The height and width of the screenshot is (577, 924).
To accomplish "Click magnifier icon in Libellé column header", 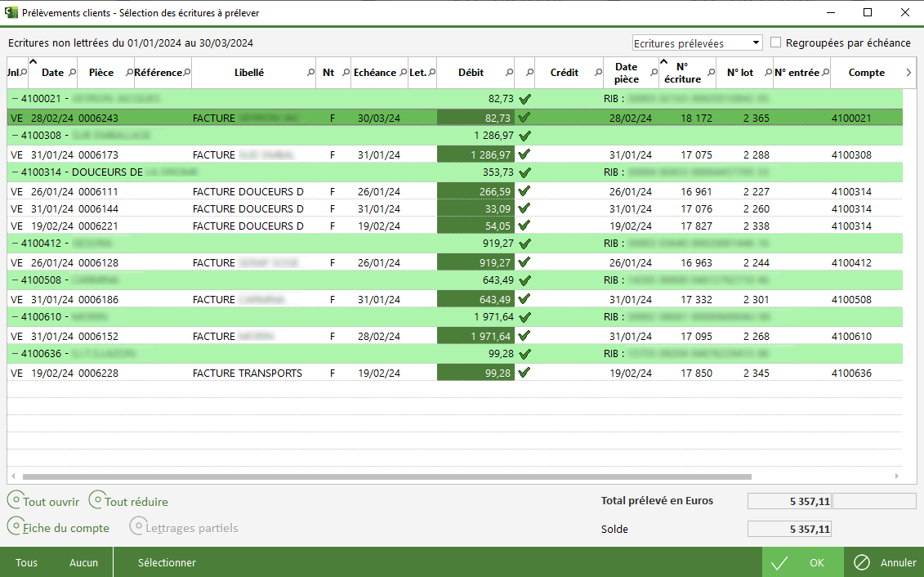I will (310, 73).
